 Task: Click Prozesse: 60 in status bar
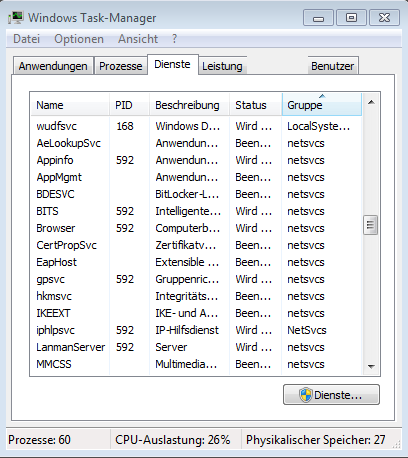pyautogui.click(x=39, y=440)
